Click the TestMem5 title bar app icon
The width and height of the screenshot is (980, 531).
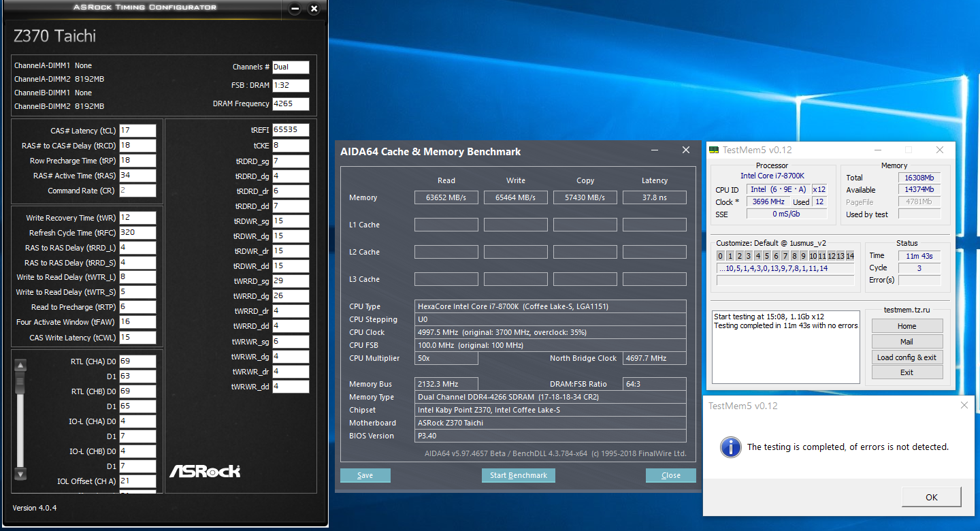713,150
